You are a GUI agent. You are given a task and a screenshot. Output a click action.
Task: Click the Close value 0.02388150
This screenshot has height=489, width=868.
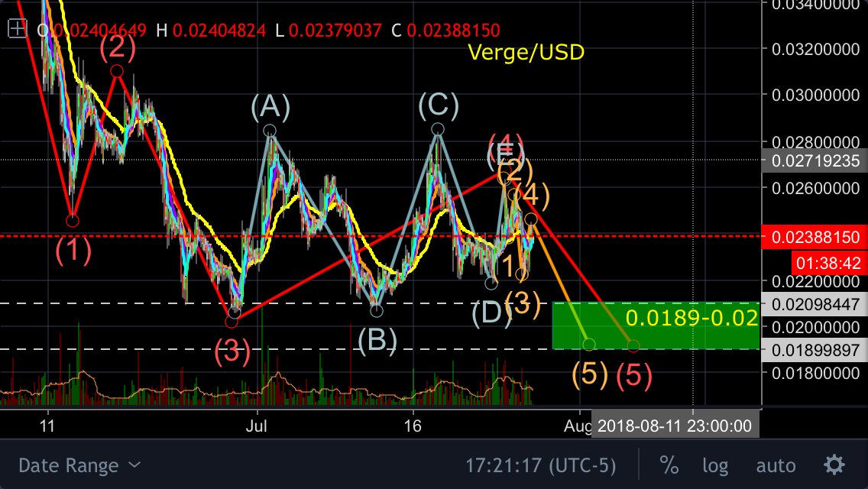point(453,30)
